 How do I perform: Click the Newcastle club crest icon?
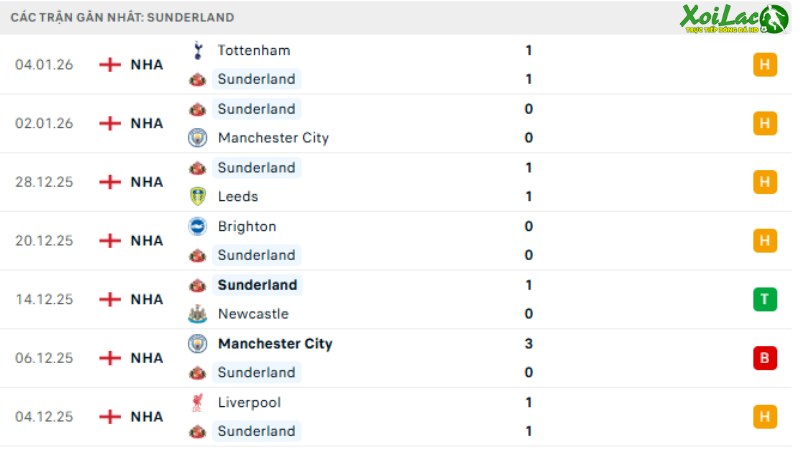tap(197, 314)
